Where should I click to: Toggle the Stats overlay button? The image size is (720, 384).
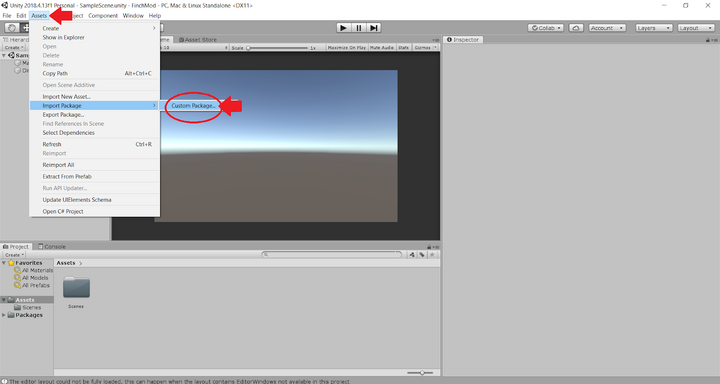coord(404,47)
